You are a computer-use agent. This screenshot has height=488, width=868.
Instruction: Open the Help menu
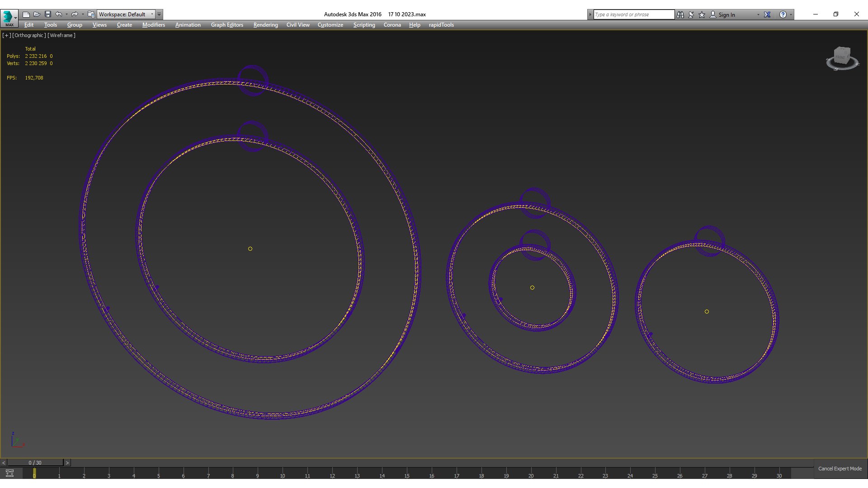click(x=415, y=25)
